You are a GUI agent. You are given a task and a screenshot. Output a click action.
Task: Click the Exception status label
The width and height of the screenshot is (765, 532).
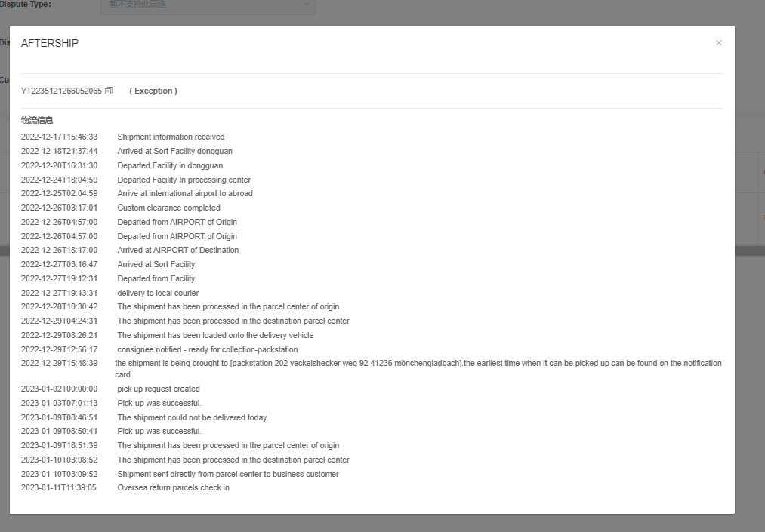(x=153, y=91)
